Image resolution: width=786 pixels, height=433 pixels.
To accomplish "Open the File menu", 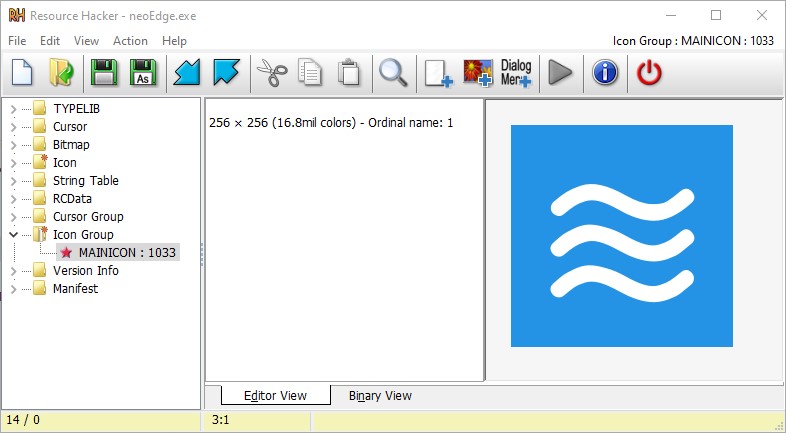I will (x=17, y=41).
